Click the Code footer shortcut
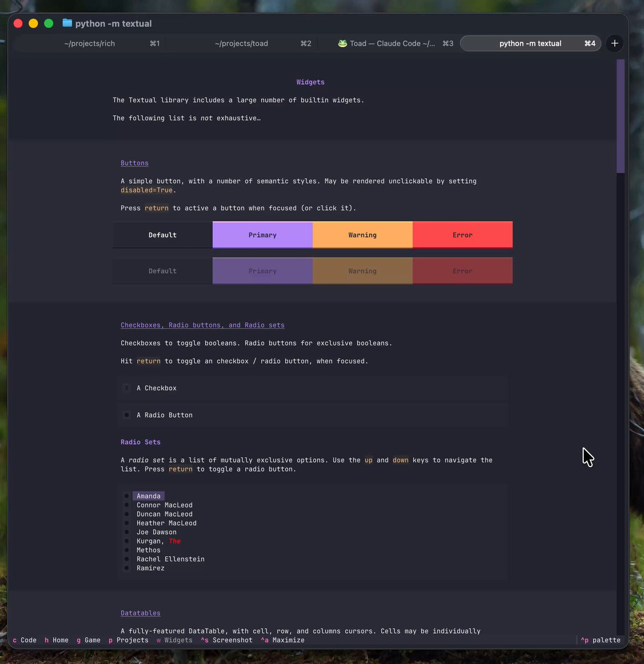 [x=24, y=640]
